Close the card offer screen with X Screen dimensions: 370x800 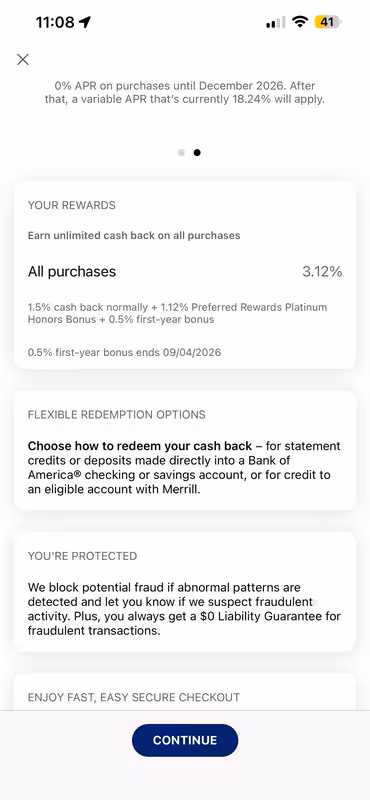[x=22, y=60]
